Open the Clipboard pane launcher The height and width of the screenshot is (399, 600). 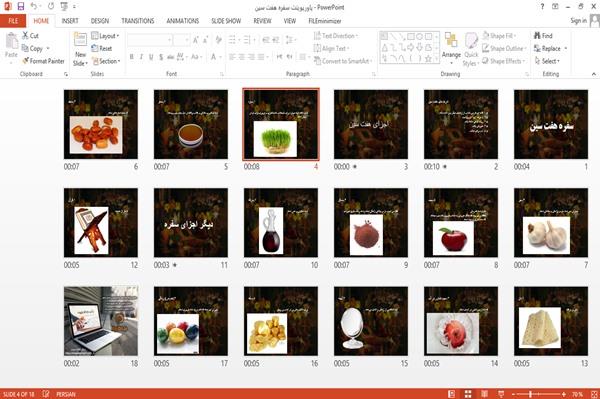[65, 74]
